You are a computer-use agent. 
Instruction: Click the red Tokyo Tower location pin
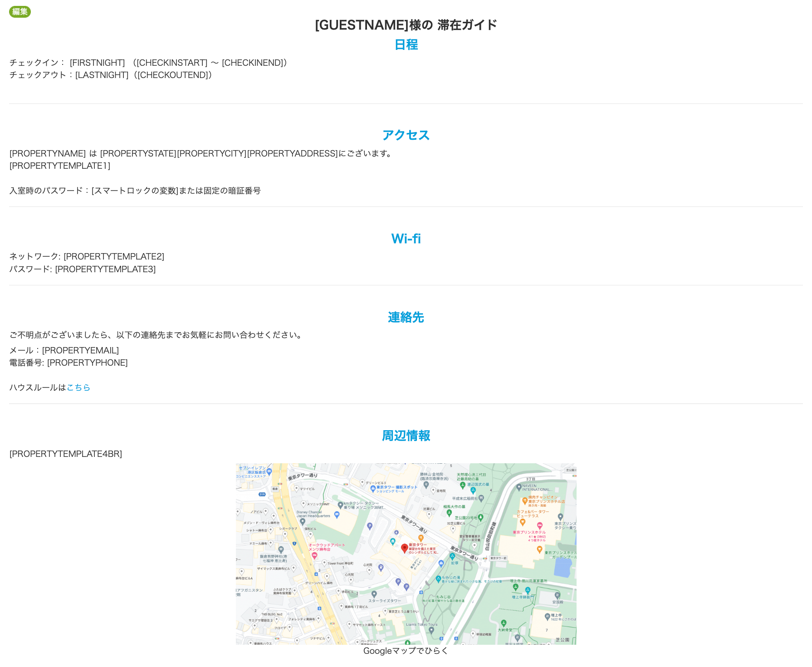click(x=404, y=548)
